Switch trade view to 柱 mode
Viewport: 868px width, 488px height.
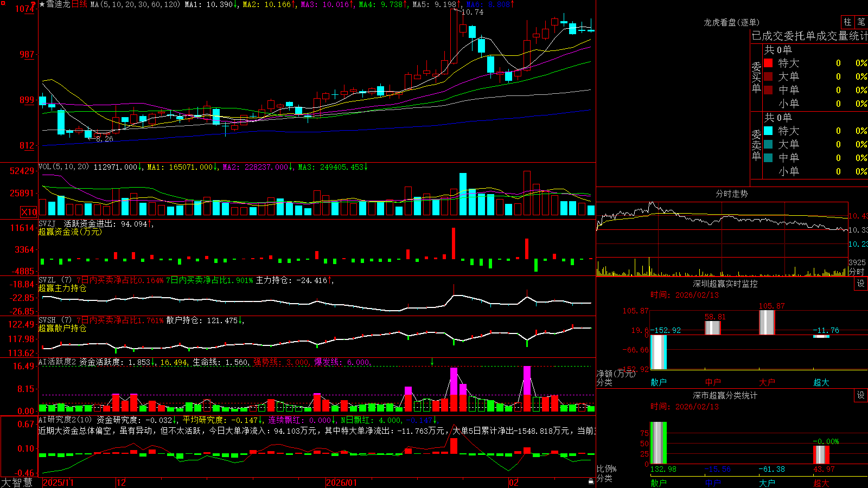coord(847,22)
